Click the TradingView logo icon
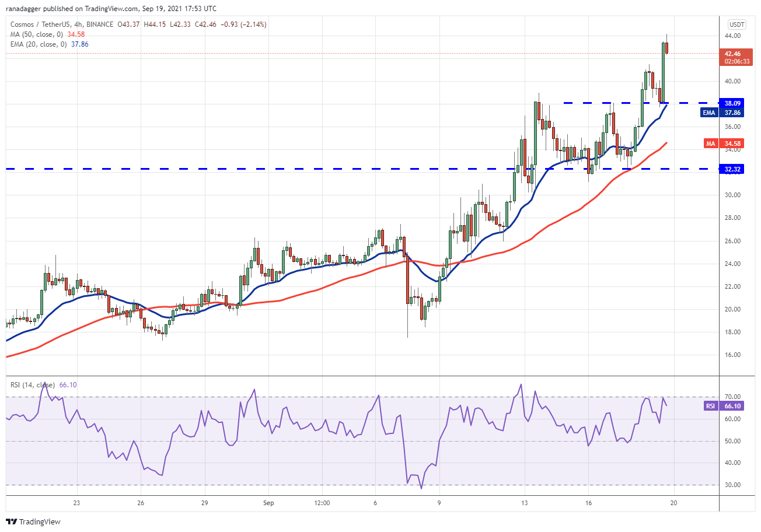The width and height of the screenshot is (761, 532). [x=12, y=521]
